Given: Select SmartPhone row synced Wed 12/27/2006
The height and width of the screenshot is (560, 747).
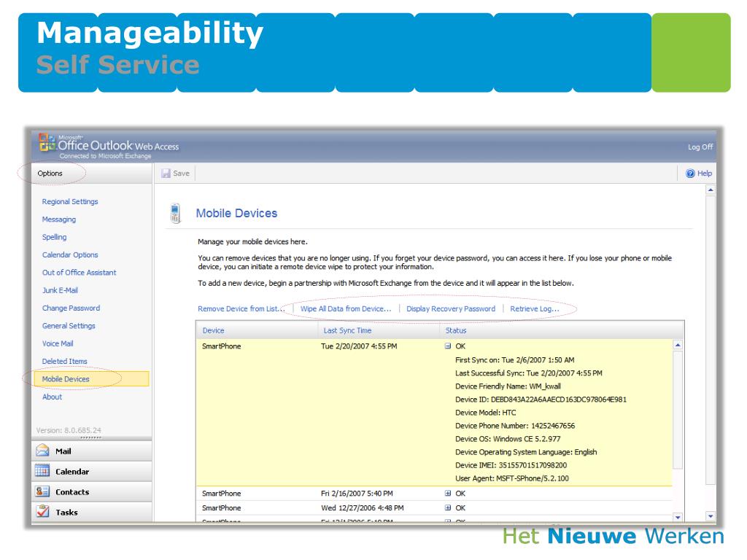Looking at the screenshot, I should click(434, 507).
